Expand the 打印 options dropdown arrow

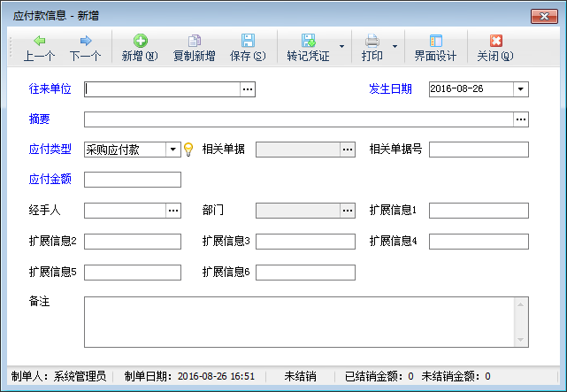395,47
